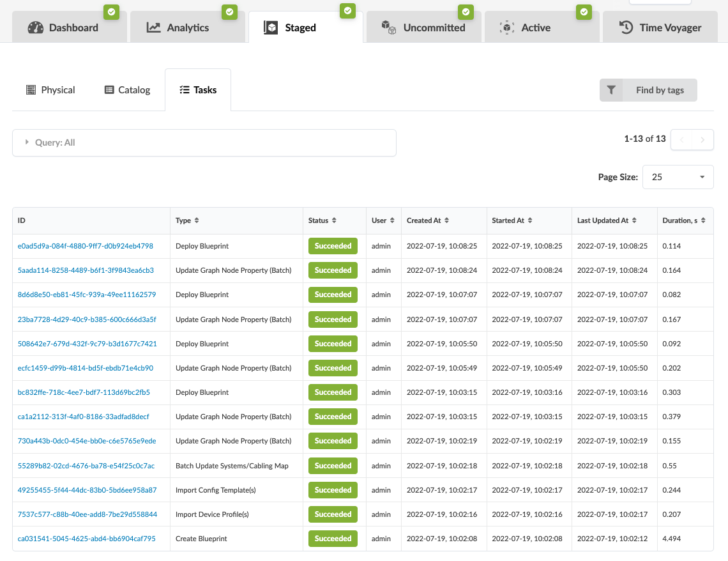The image size is (728, 561).
Task: Sort by Created At sort icon
Action: click(x=446, y=220)
